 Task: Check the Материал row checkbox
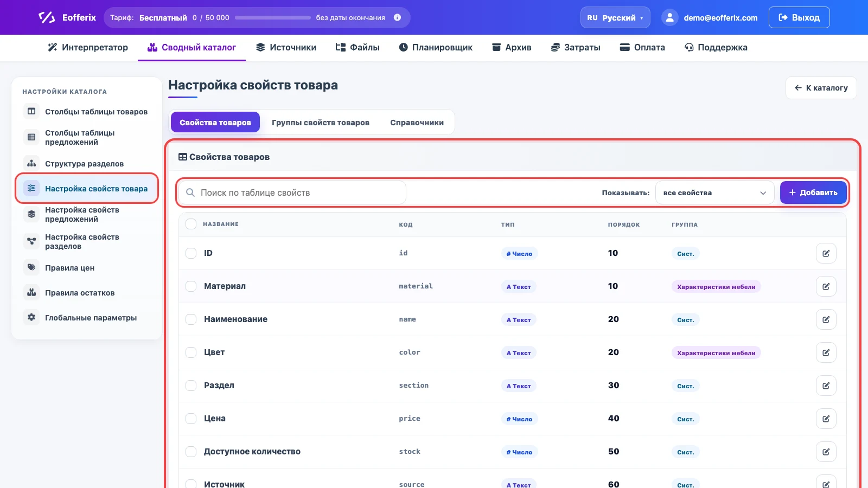pyautogui.click(x=191, y=286)
